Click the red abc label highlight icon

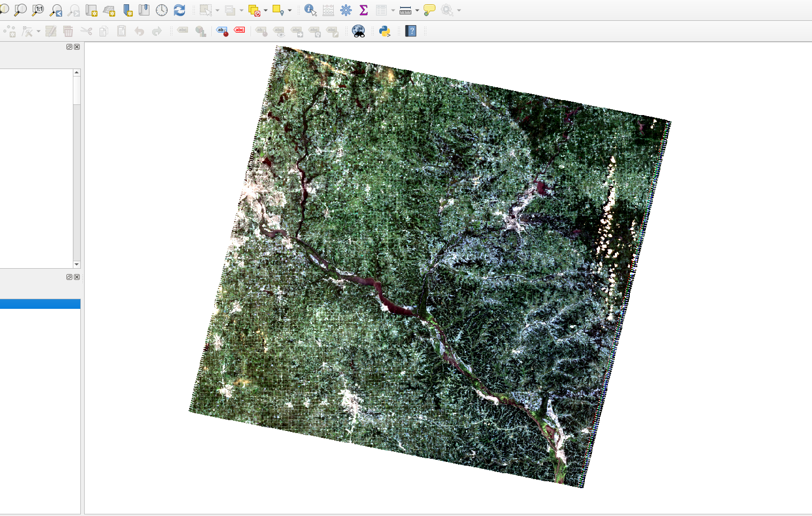239,30
